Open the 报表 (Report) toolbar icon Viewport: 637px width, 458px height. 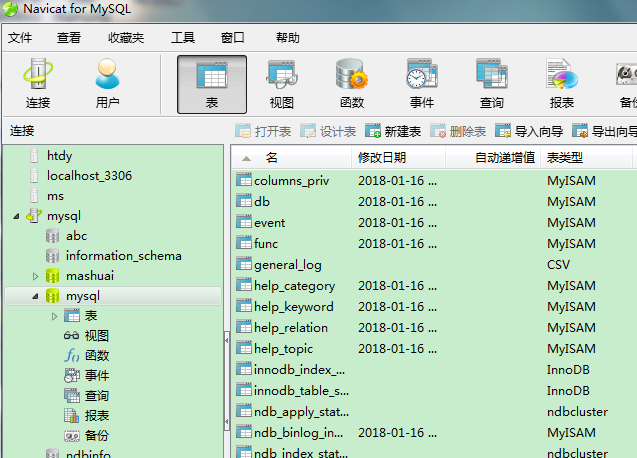pyautogui.click(x=562, y=84)
